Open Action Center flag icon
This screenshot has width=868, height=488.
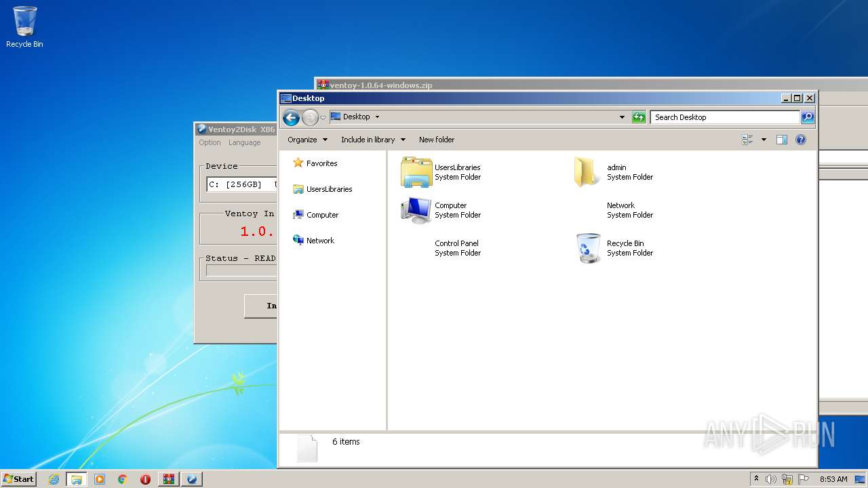(x=804, y=479)
